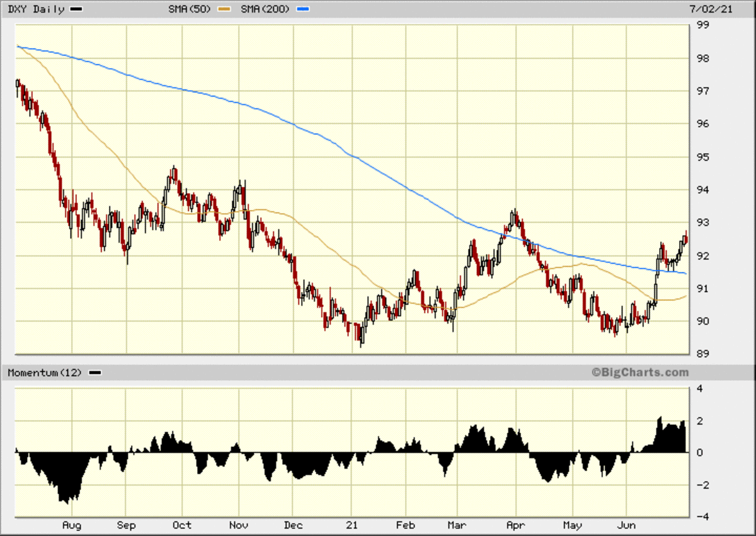Click the 89 value on the price axis

[699, 354]
